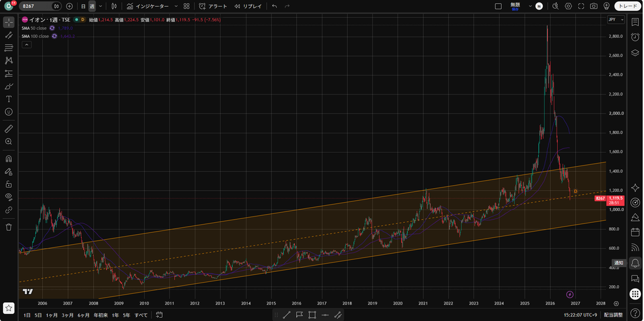Select the すべて time range

[x=142, y=315]
